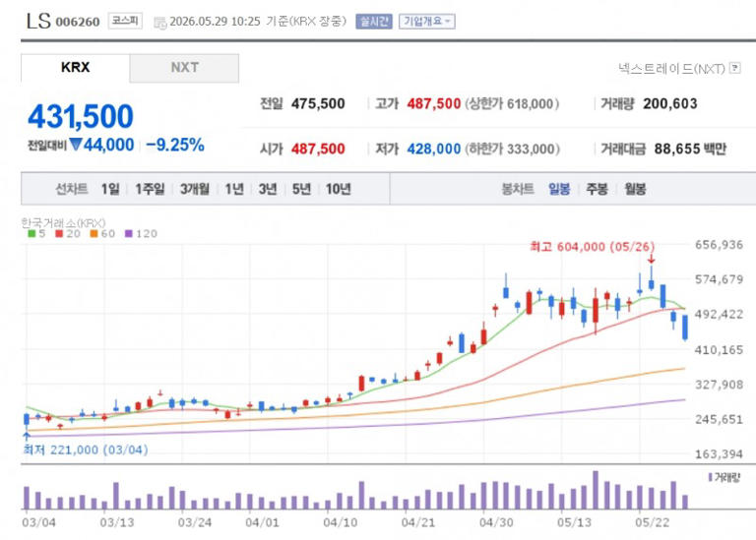Click the red 20-day average legend swatch
Viewport: 756px width, 540px height.
[x=59, y=234]
